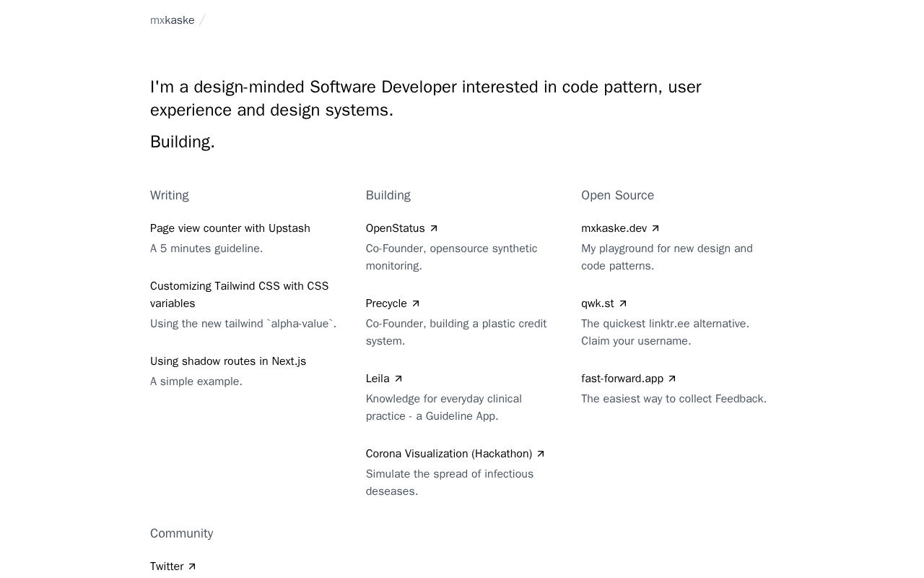The width and height of the screenshot is (924, 578).
Task: Click the arrow icon beside fast-forward.app
Action: [x=672, y=379]
